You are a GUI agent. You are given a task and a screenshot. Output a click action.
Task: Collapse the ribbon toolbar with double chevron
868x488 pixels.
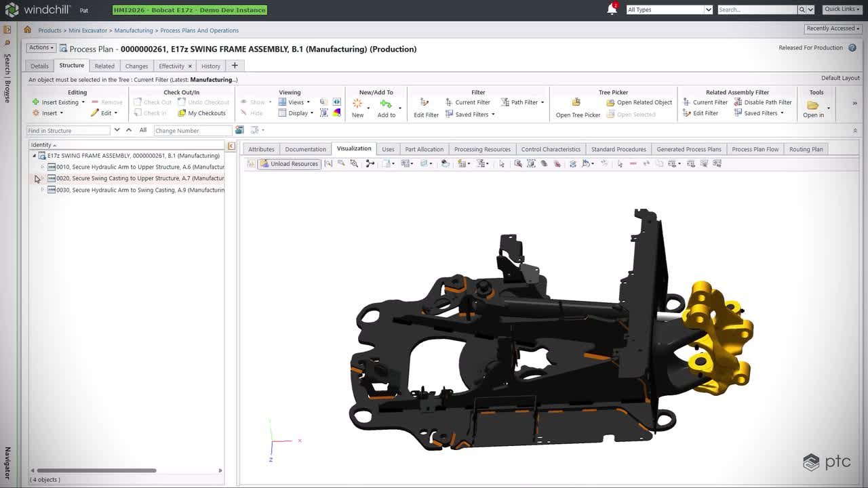pos(854,130)
